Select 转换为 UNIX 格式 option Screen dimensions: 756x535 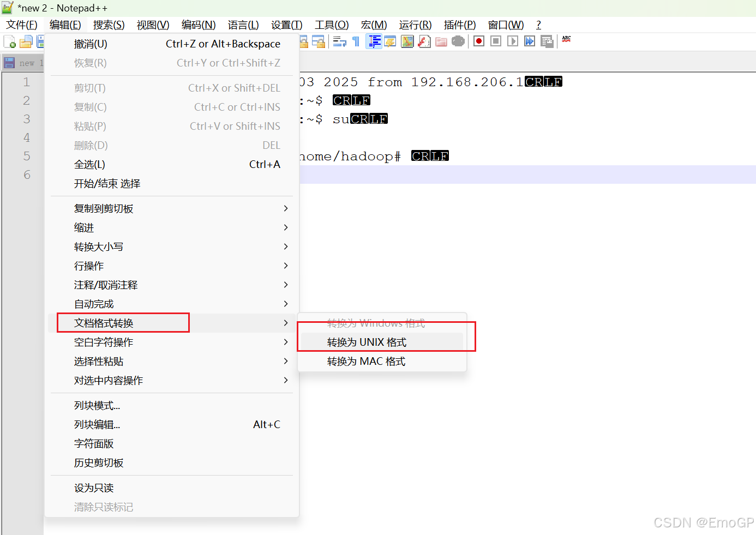tap(382, 342)
